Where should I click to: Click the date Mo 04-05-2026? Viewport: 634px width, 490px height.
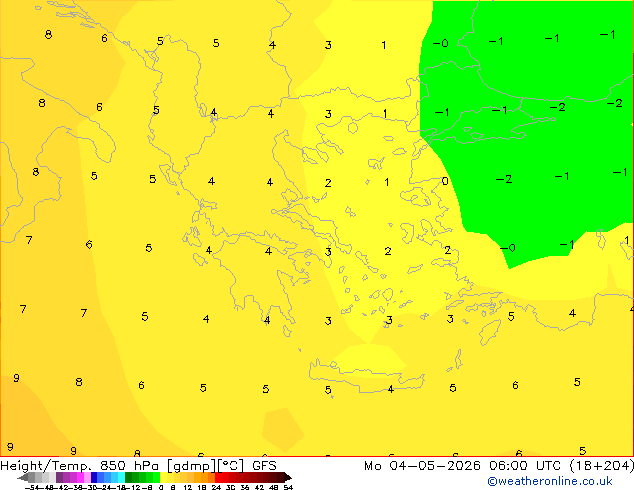pyautogui.click(x=422, y=466)
